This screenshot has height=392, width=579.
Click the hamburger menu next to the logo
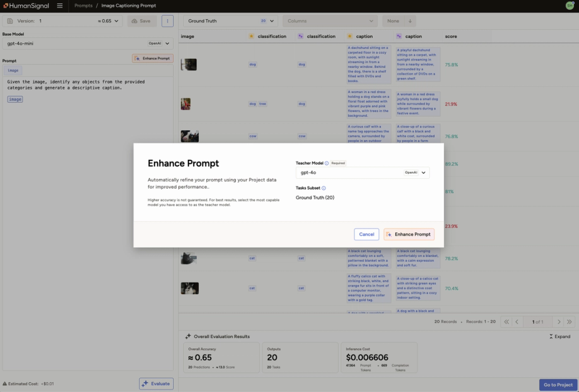click(59, 6)
